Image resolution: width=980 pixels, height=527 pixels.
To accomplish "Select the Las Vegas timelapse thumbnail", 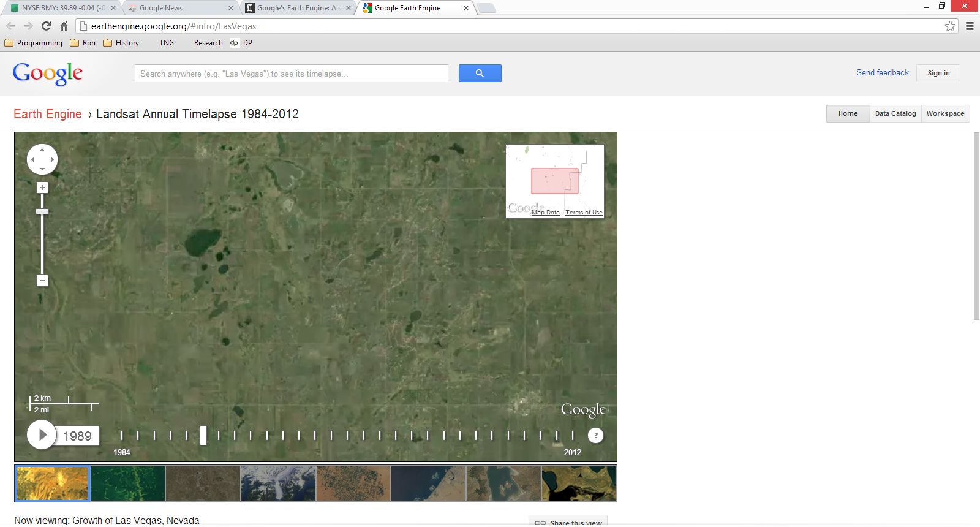I will [x=53, y=483].
